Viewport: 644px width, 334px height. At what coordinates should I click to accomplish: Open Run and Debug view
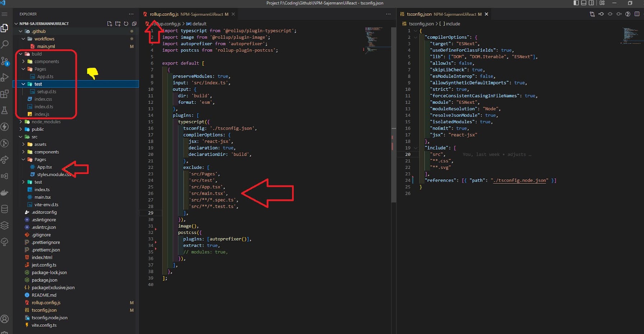pos(5,77)
